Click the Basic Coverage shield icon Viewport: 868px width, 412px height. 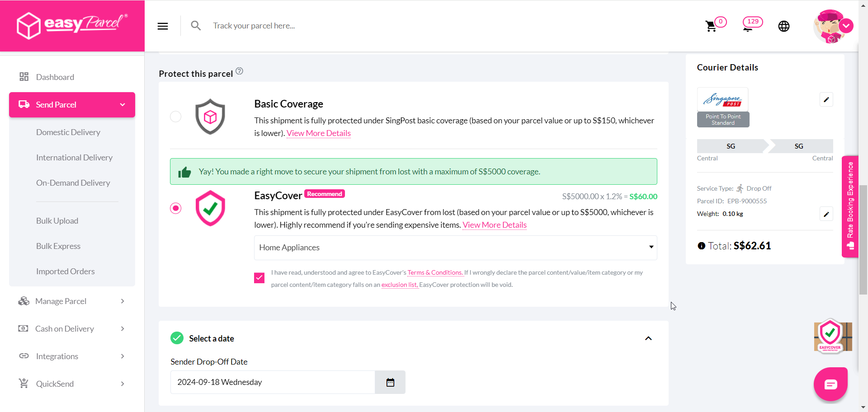(x=210, y=117)
